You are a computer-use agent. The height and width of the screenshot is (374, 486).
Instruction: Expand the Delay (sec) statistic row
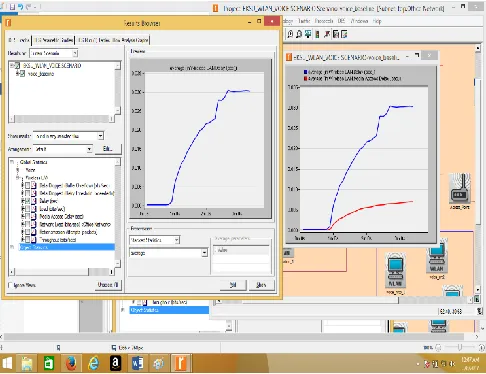(x=23, y=201)
